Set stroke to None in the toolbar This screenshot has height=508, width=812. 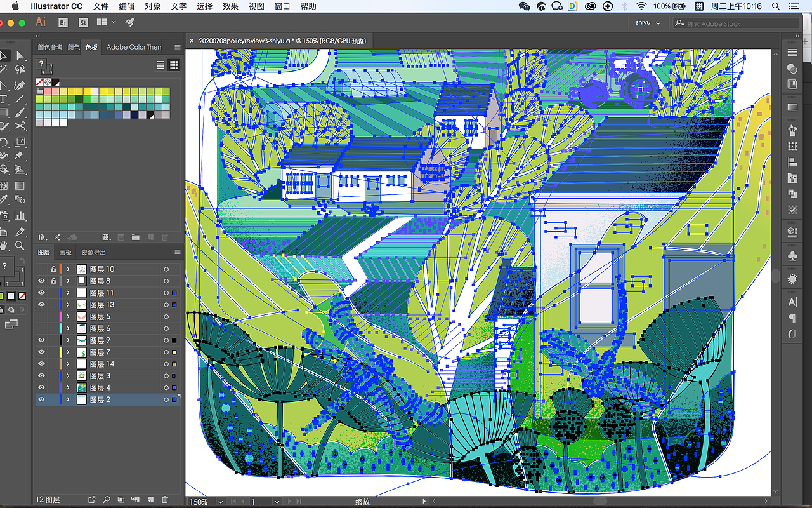(22, 296)
